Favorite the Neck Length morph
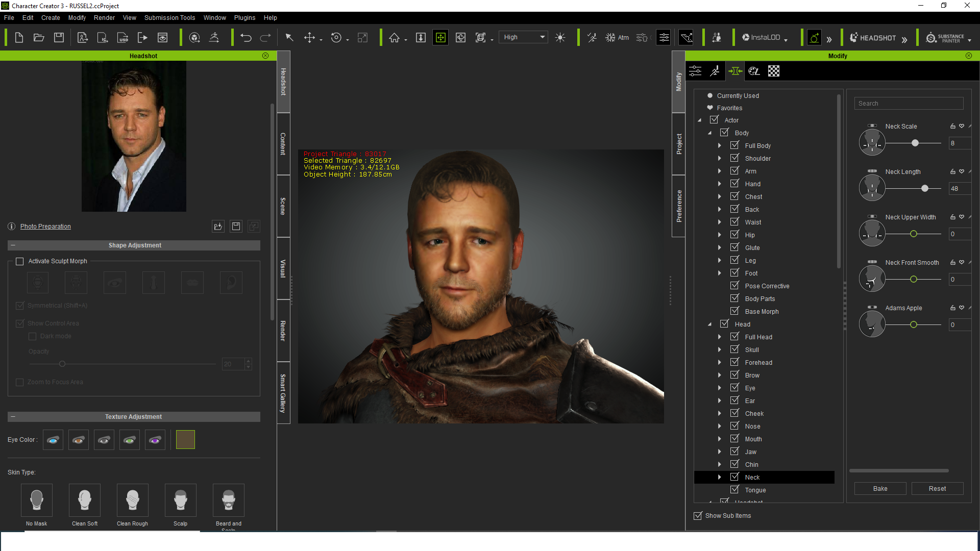980x551 pixels. [x=962, y=171]
